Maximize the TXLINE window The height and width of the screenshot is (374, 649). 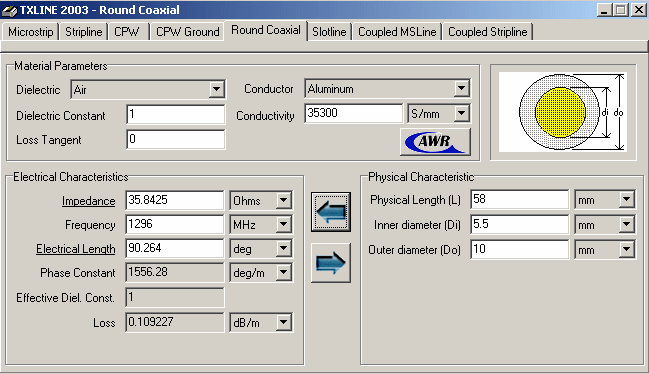tap(620, 10)
